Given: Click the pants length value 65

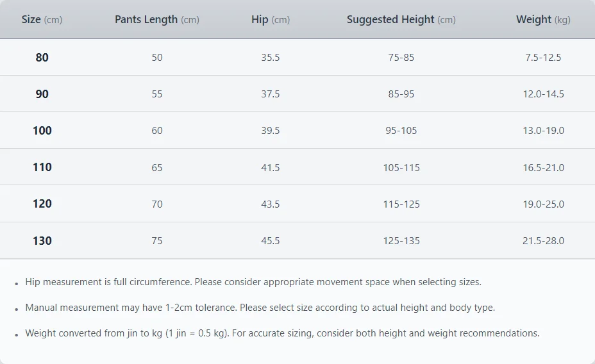Looking at the screenshot, I should 157,168.
